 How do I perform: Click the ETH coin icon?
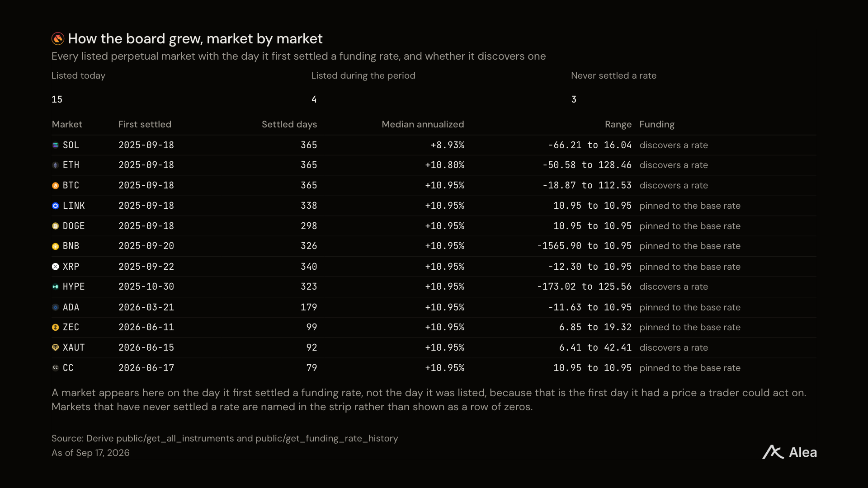tap(55, 165)
